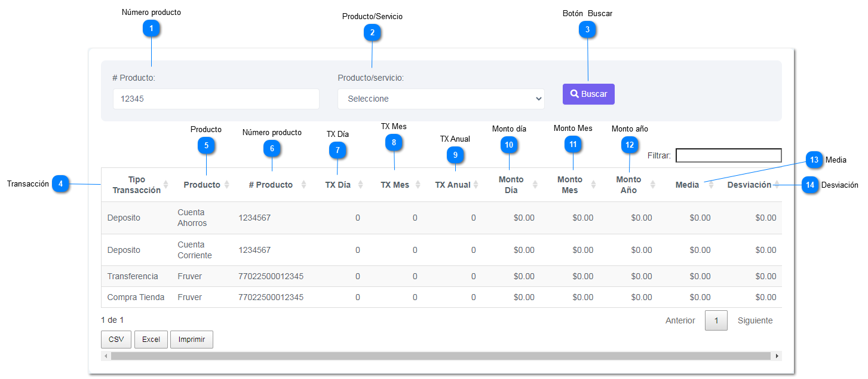Click the Monto Día header label
Image resolution: width=868 pixels, height=379 pixels.
tap(511, 185)
